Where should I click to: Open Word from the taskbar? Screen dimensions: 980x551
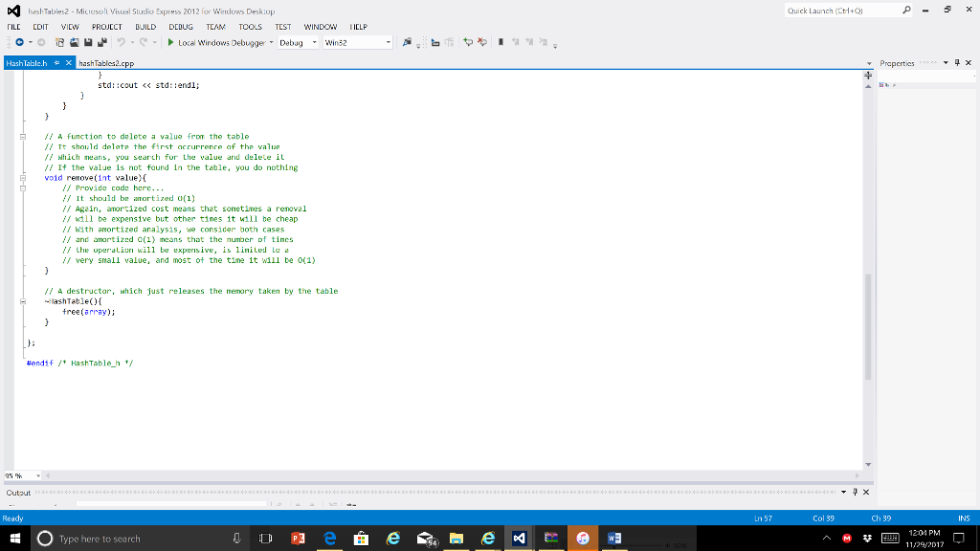pos(614,538)
